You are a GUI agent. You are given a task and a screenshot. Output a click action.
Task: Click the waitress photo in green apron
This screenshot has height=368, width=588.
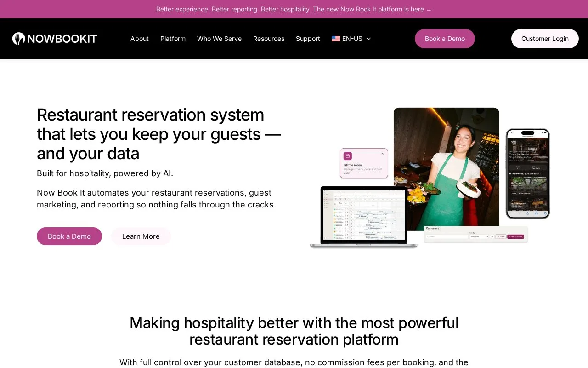tap(447, 168)
